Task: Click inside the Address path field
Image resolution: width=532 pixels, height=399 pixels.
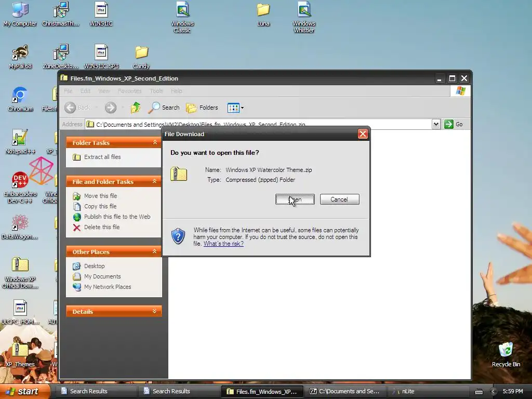Action: pyautogui.click(x=258, y=124)
